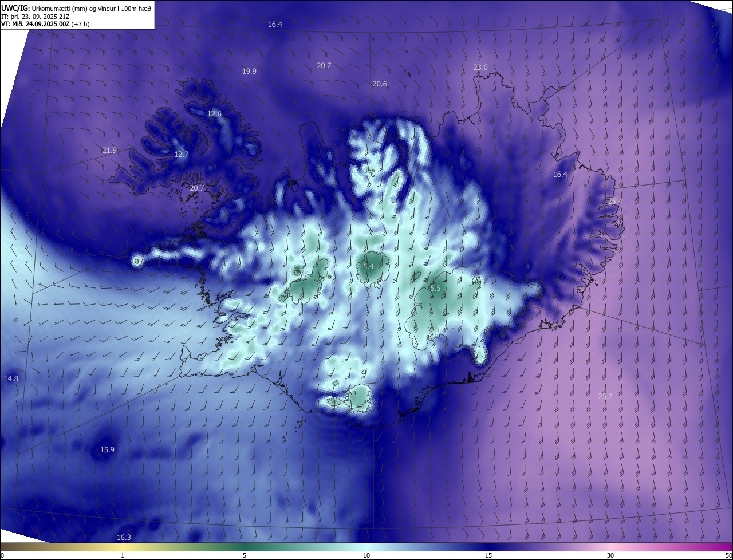Click the valid time line 'VT: Mið. 24.09.2025 00Z (+3 h)'
Viewport: 733px width, 560px height.
pyautogui.click(x=45, y=24)
